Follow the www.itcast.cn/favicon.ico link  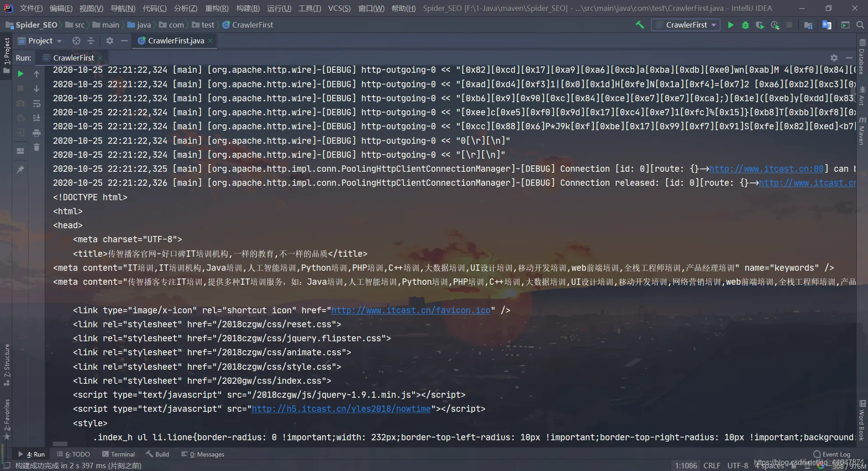(410, 310)
